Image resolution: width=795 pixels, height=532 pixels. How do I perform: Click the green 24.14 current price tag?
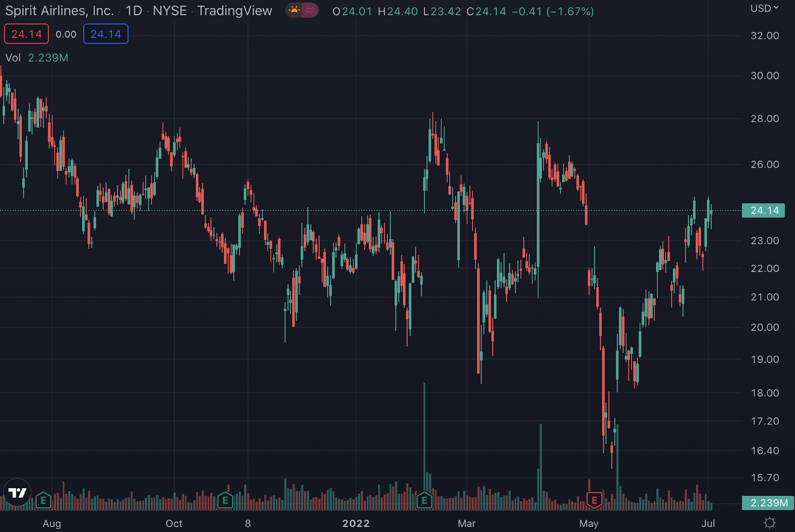[x=764, y=210]
